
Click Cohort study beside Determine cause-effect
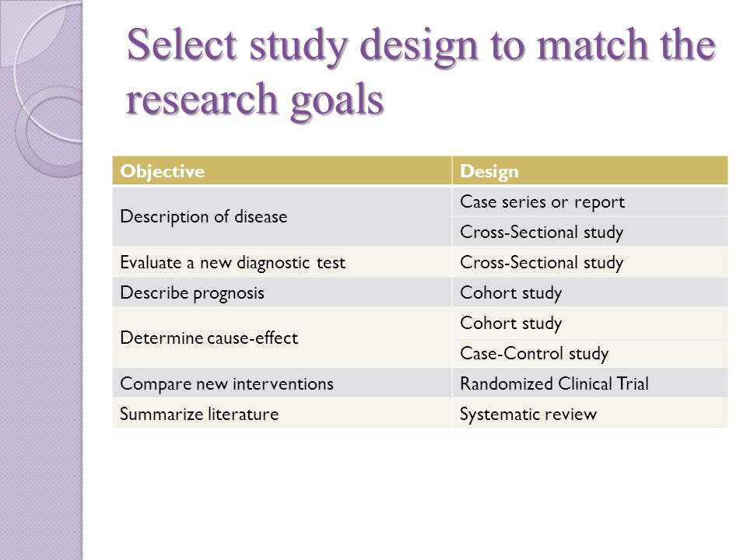coord(590,323)
